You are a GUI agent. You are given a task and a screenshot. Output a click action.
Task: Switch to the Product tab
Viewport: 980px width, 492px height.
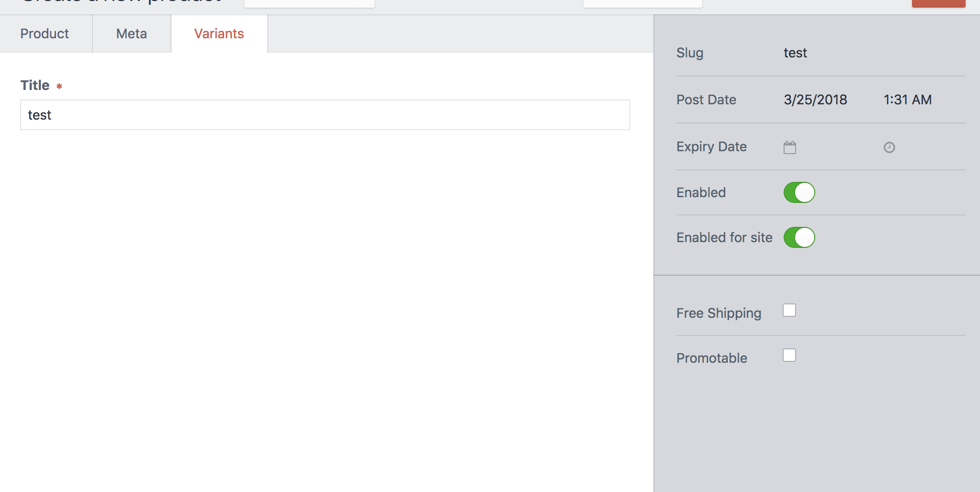pyautogui.click(x=44, y=34)
